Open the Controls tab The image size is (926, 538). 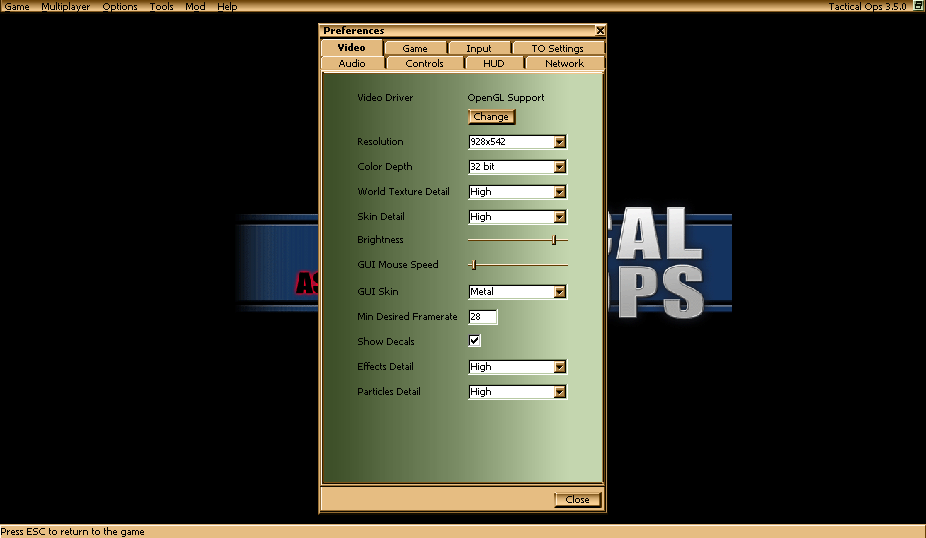[424, 63]
